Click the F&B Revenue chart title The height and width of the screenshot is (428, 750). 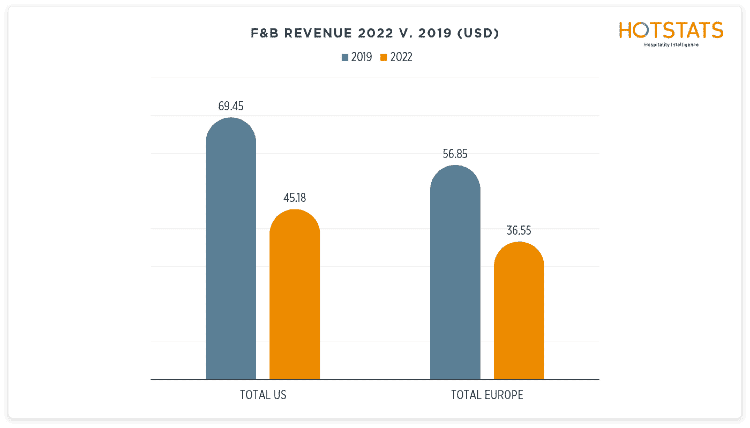374,33
